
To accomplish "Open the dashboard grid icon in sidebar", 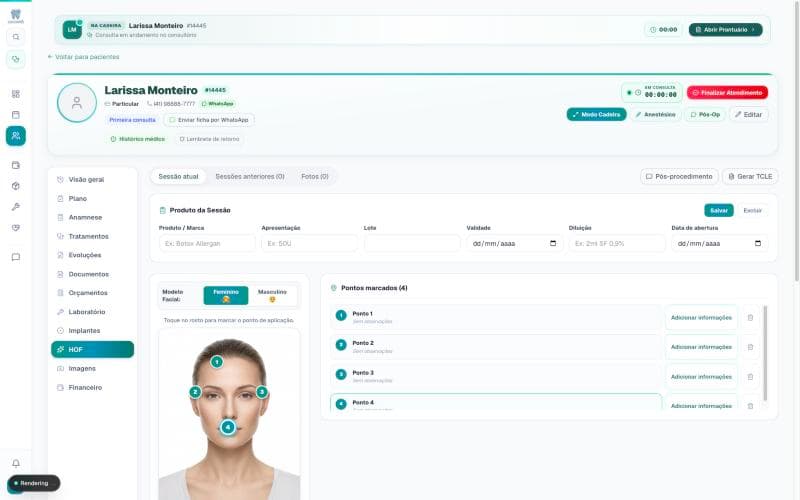I will [x=16, y=94].
